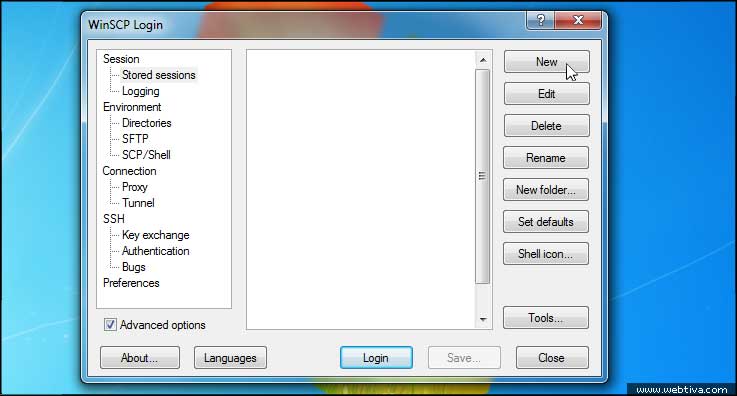Open the New folder dialog
The width and height of the screenshot is (737, 396).
coord(546,190)
